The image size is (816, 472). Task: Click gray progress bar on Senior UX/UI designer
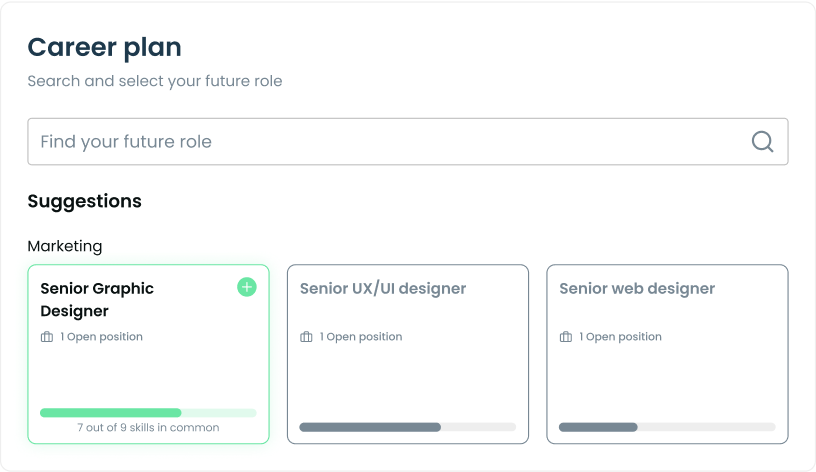tap(407, 427)
